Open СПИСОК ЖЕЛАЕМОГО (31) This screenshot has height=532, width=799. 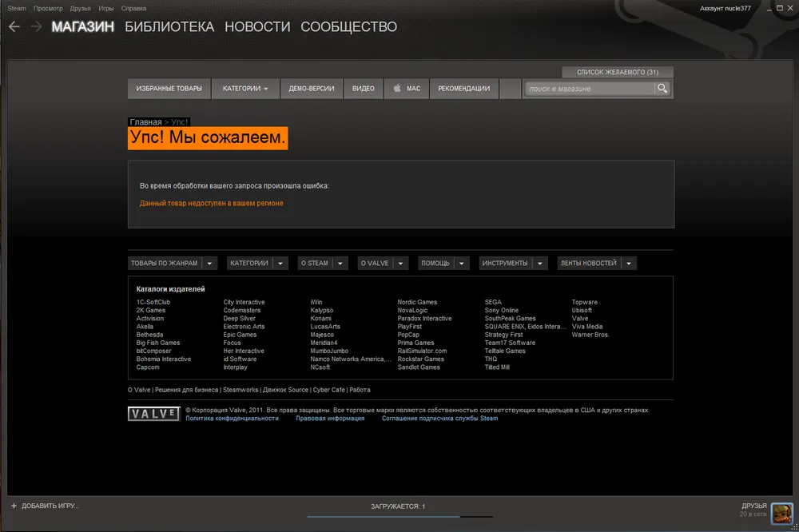point(618,72)
